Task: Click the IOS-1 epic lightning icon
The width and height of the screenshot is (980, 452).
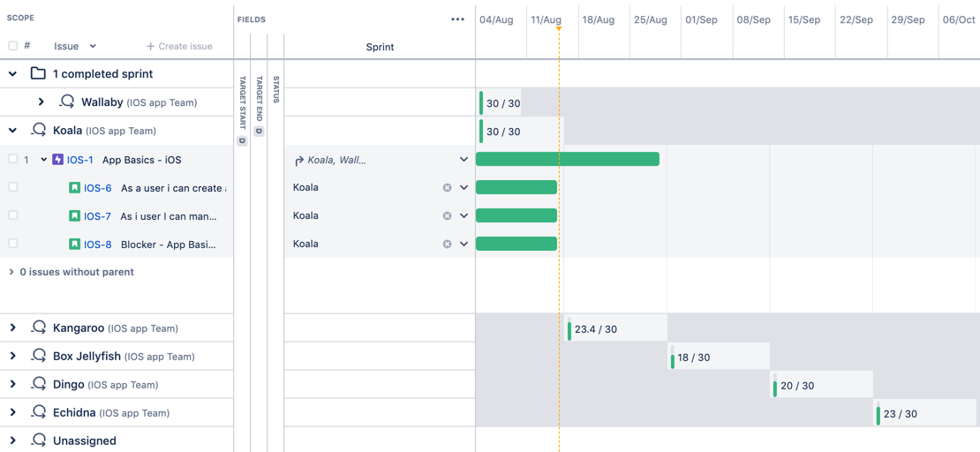Action: pos(58,160)
